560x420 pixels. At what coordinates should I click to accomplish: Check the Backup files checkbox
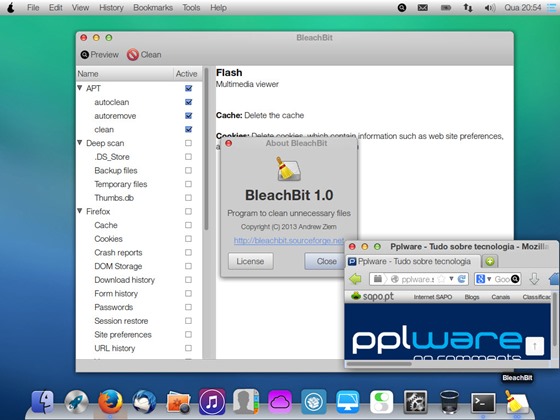coord(188,170)
